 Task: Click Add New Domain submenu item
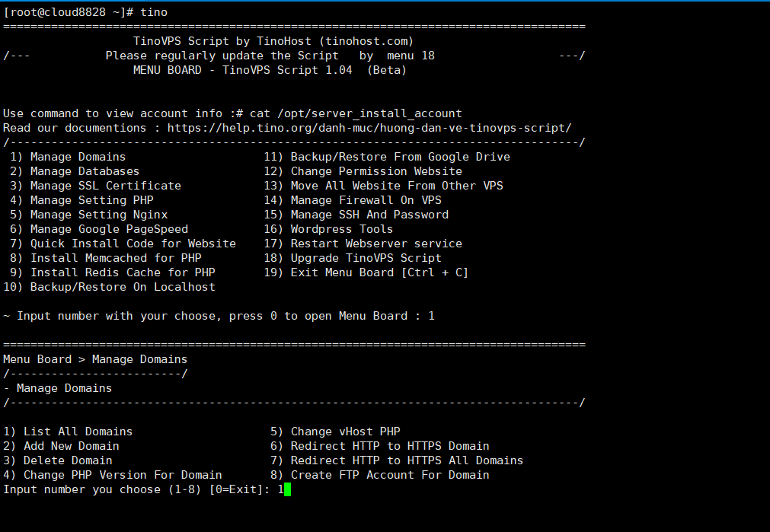(61, 446)
